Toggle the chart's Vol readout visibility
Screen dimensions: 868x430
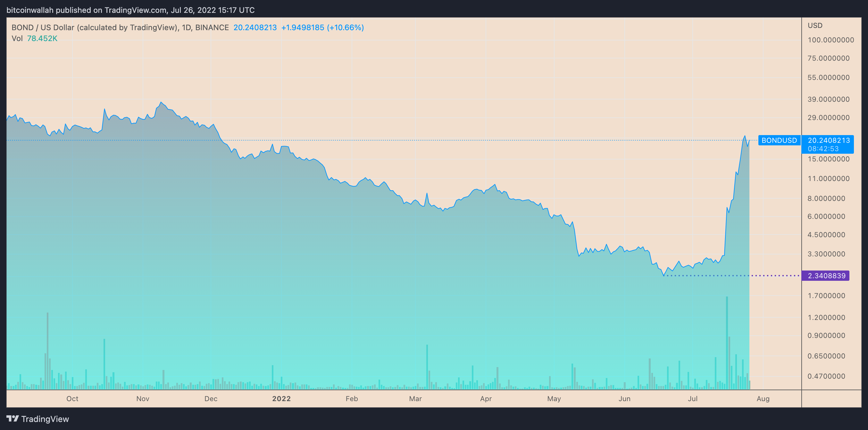[17, 39]
